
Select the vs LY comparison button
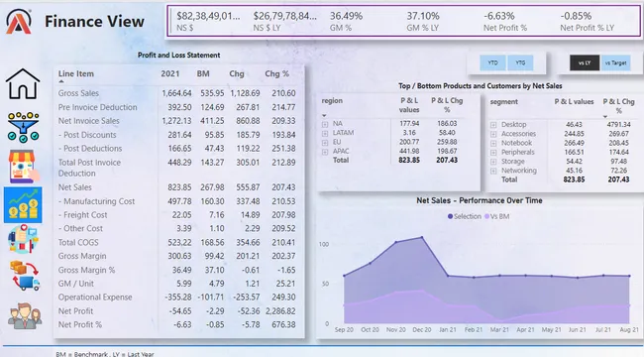click(x=585, y=62)
